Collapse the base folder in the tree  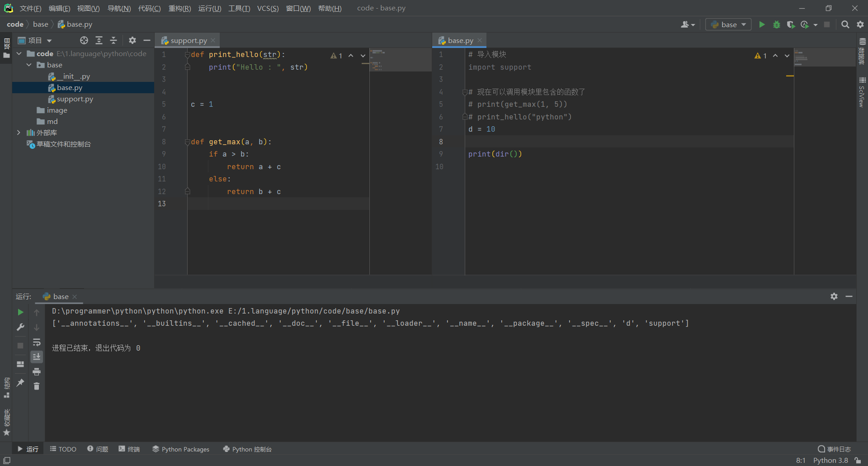click(x=29, y=65)
